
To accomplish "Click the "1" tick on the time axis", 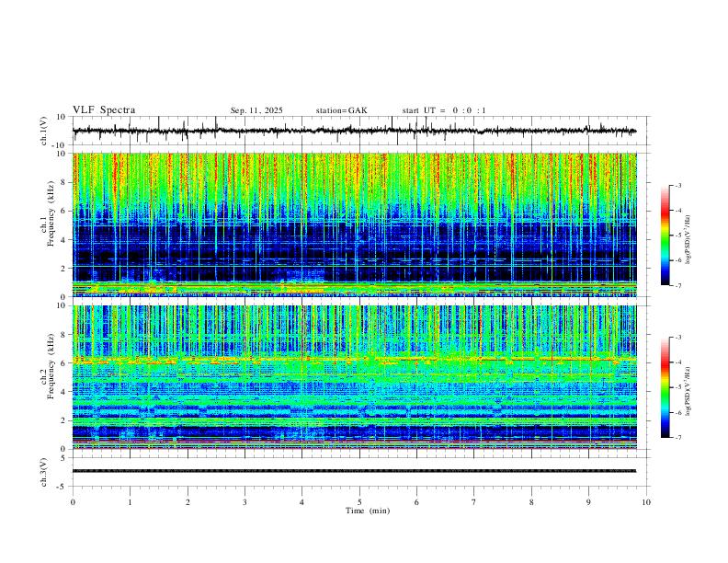I will coord(130,502).
